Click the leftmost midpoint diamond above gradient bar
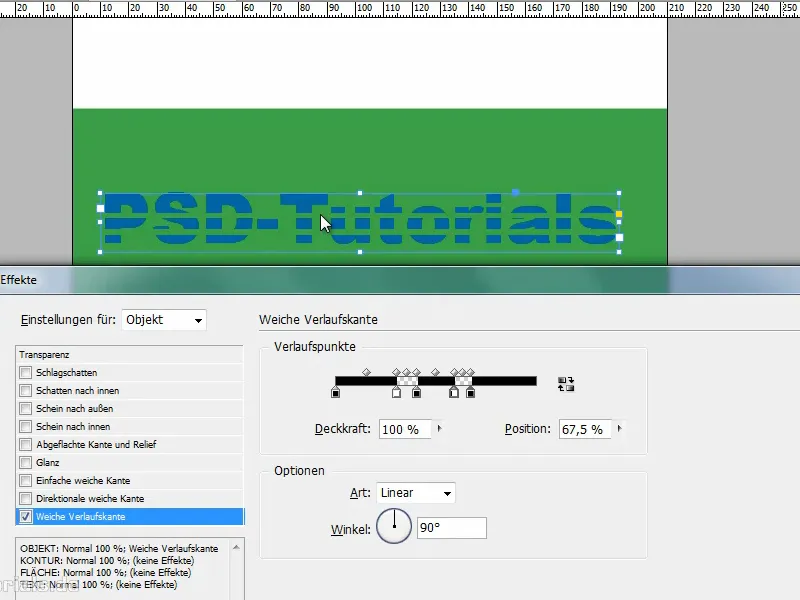This screenshot has width=800, height=600. click(366, 372)
